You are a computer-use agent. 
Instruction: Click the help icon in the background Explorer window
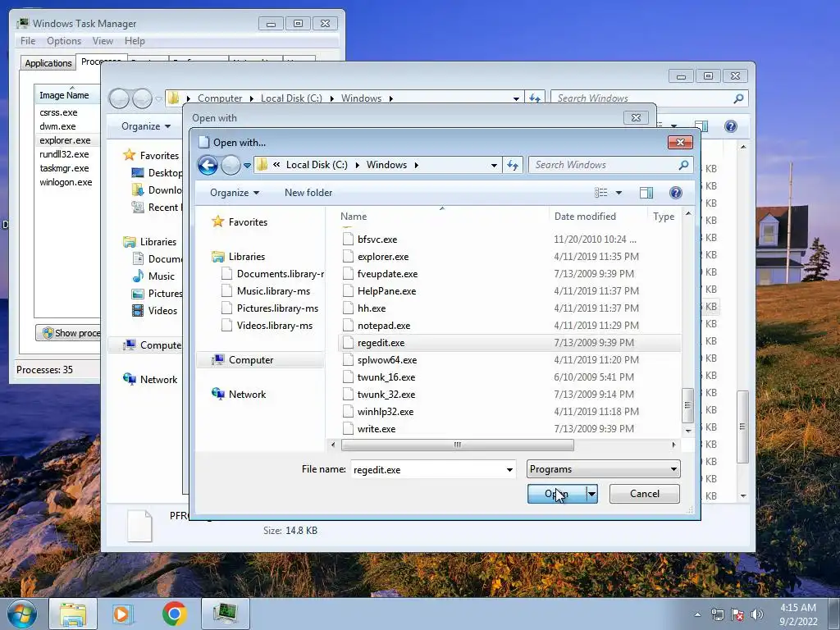point(730,126)
